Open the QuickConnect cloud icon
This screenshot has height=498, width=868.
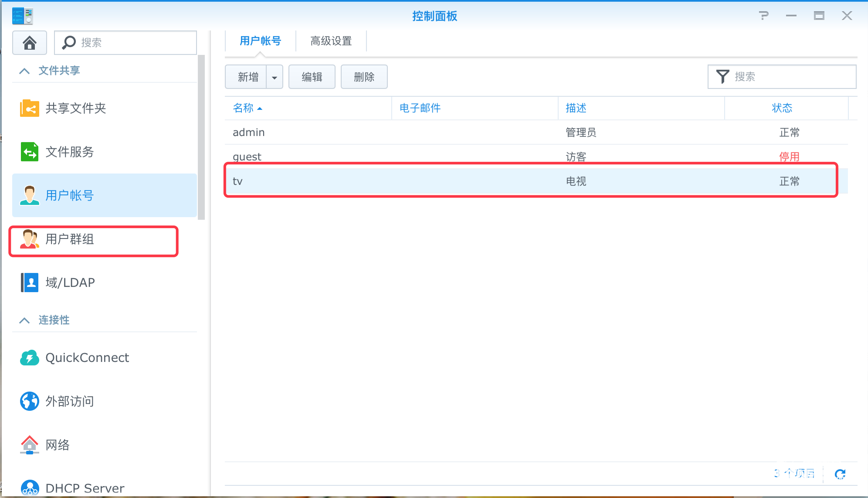tap(30, 358)
